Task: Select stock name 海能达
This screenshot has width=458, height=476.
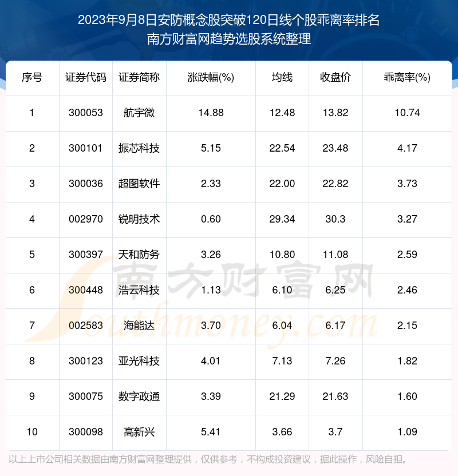Action: (x=139, y=326)
